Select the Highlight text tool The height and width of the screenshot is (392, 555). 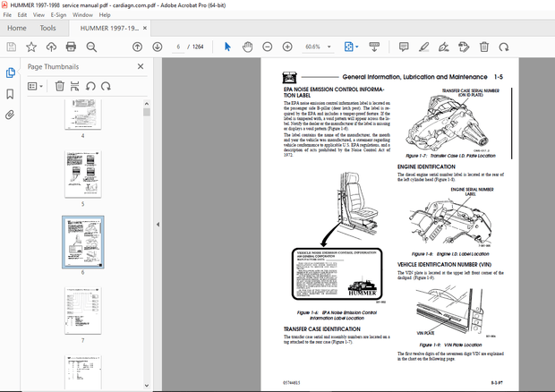click(423, 47)
